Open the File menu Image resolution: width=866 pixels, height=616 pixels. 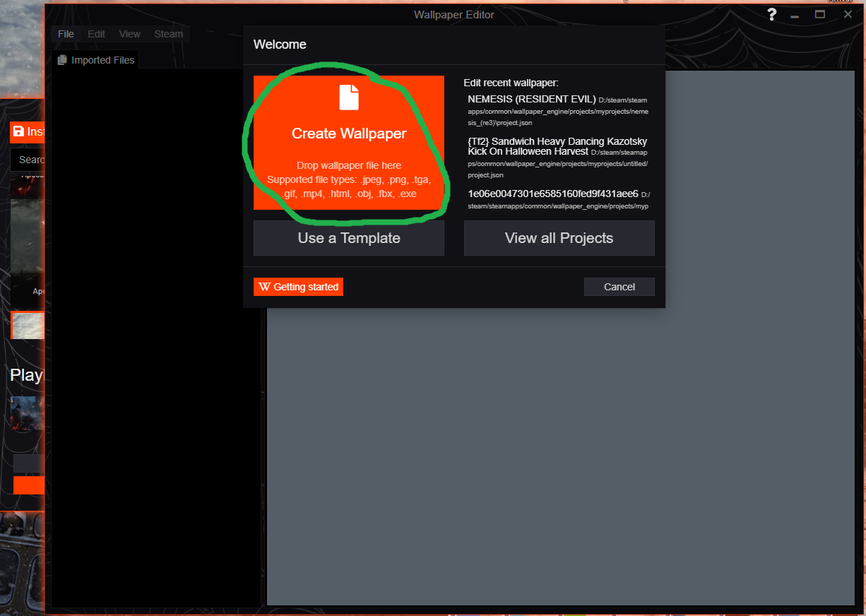(66, 34)
